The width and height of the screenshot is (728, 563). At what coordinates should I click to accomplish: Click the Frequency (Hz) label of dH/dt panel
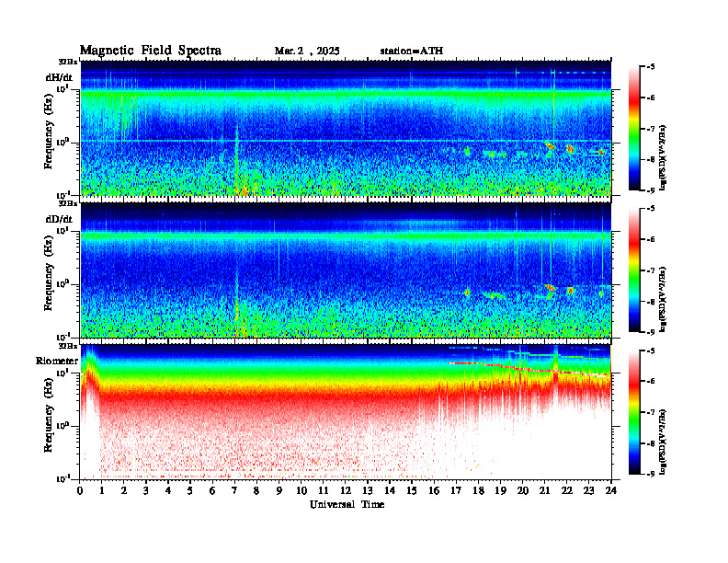click(x=49, y=132)
